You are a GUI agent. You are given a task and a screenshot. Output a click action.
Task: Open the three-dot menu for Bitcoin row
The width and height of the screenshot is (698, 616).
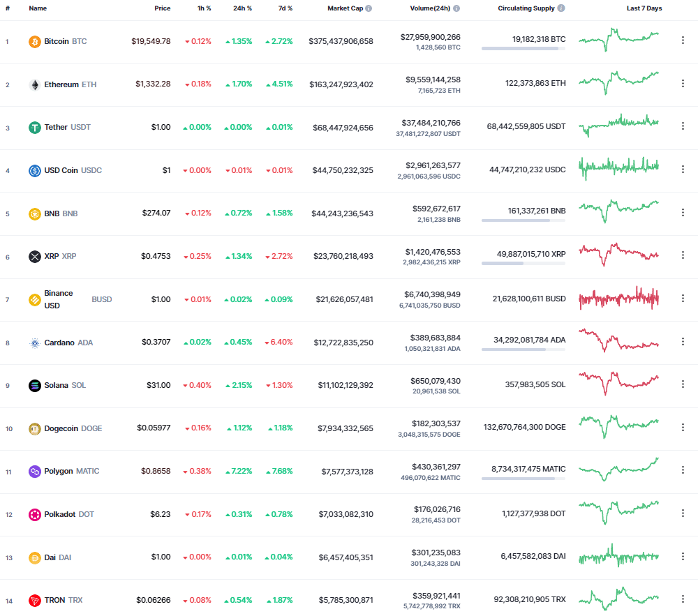click(x=683, y=40)
